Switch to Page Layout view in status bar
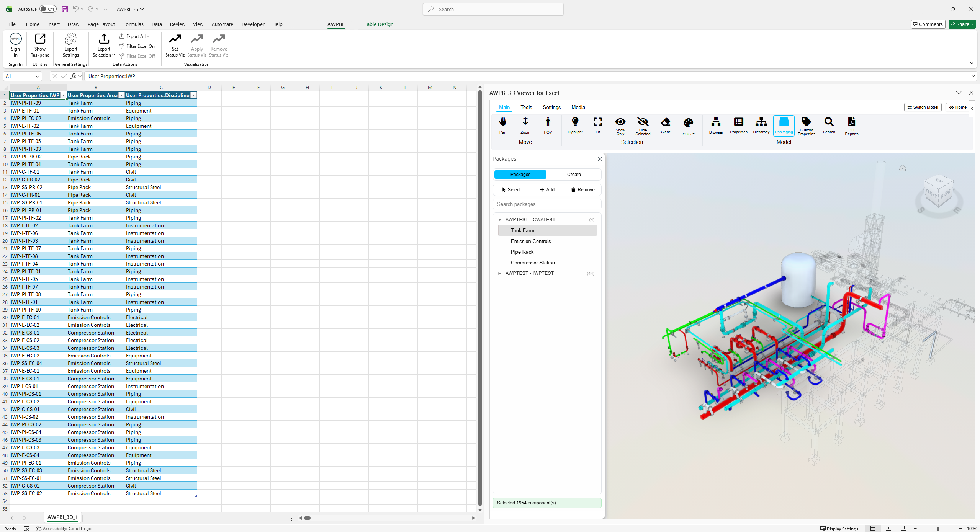 (x=888, y=529)
